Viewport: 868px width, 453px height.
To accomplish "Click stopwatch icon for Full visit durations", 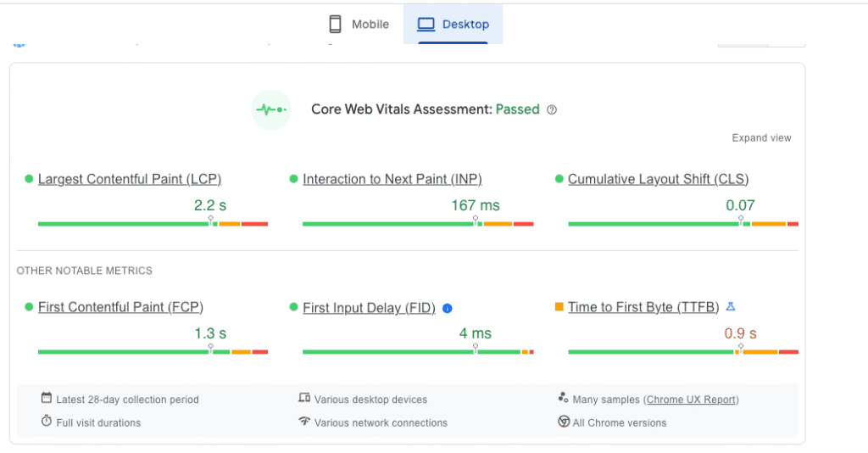I will pyautogui.click(x=47, y=422).
